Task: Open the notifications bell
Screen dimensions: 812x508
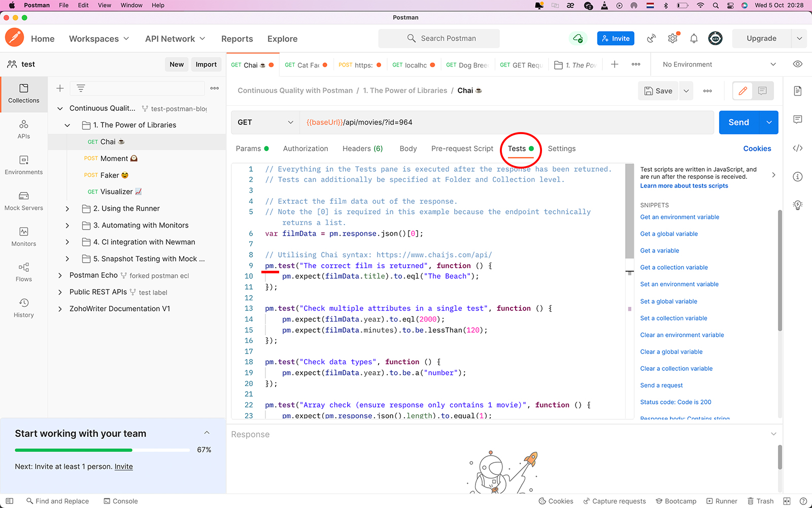Action: pyautogui.click(x=694, y=38)
